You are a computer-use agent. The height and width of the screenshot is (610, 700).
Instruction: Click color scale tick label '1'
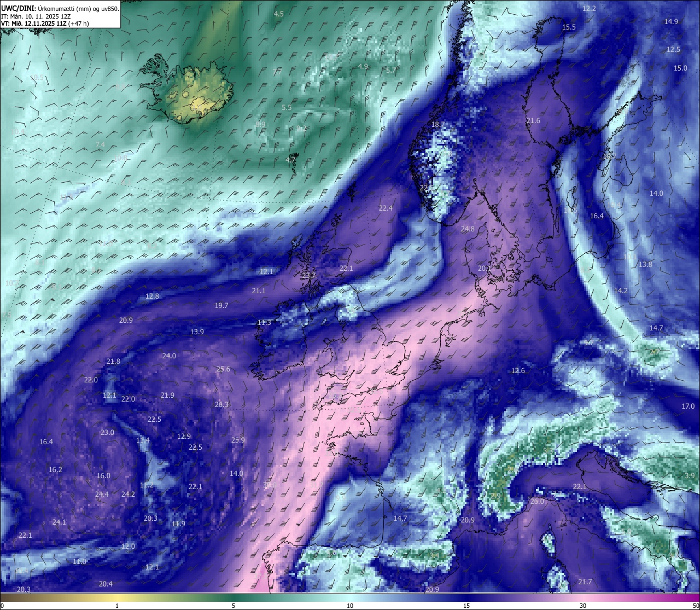pos(117,606)
